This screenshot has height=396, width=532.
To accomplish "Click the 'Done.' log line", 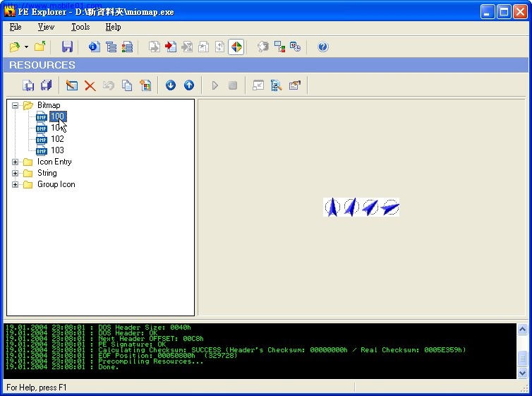I will tap(62, 367).
